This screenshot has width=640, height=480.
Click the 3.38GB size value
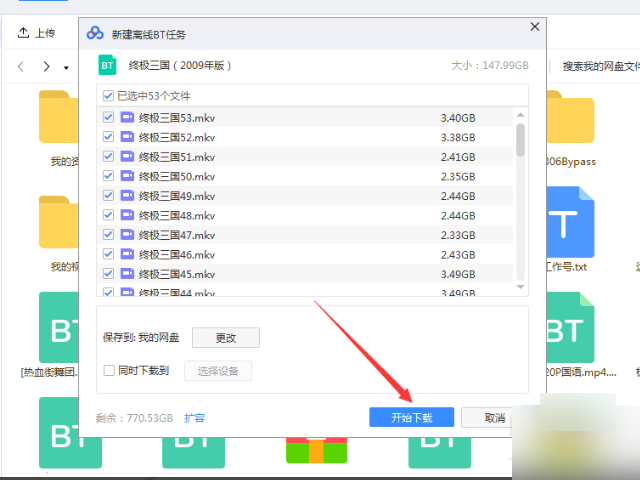[458, 137]
